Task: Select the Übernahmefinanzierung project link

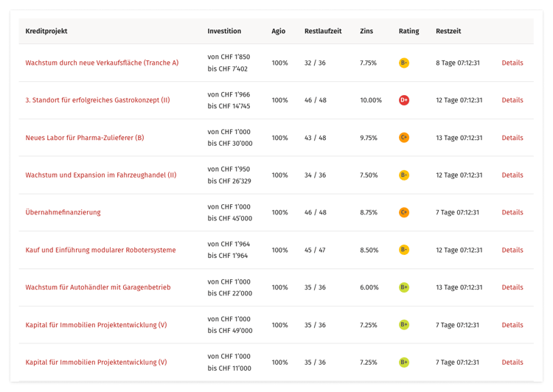Action: click(x=63, y=212)
